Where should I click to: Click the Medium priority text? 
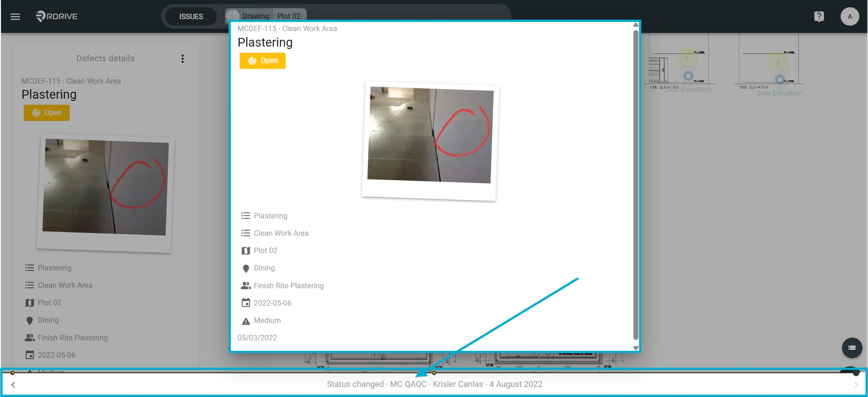pyautogui.click(x=267, y=320)
